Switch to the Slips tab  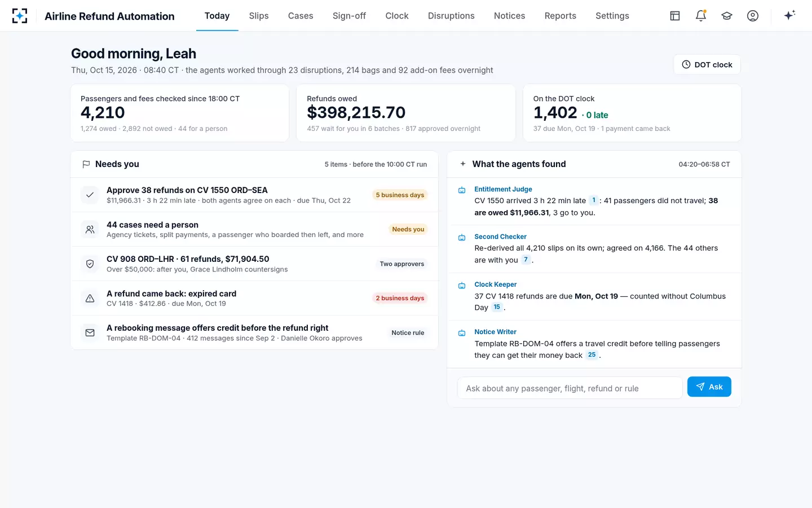click(259, 16)
